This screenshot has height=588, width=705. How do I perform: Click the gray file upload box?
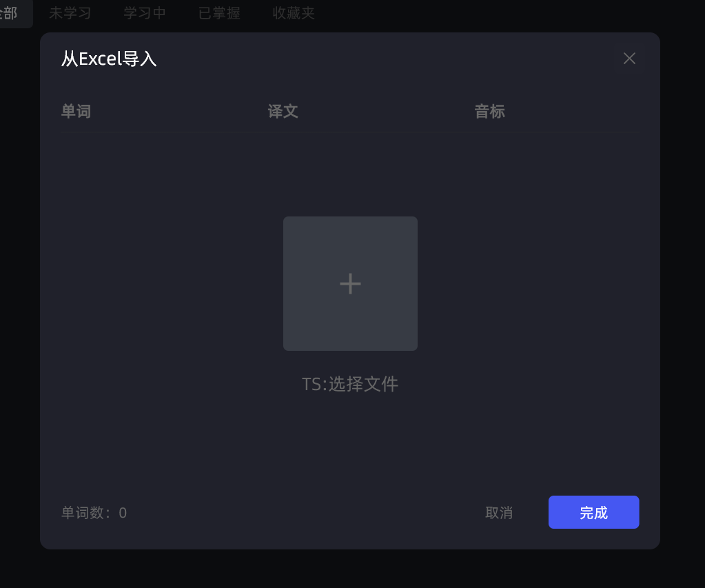[x=350, y=283]
